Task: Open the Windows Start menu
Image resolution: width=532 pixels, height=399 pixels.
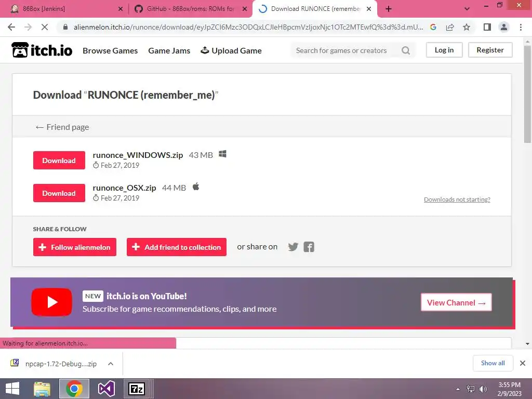Action: point(12,389)
